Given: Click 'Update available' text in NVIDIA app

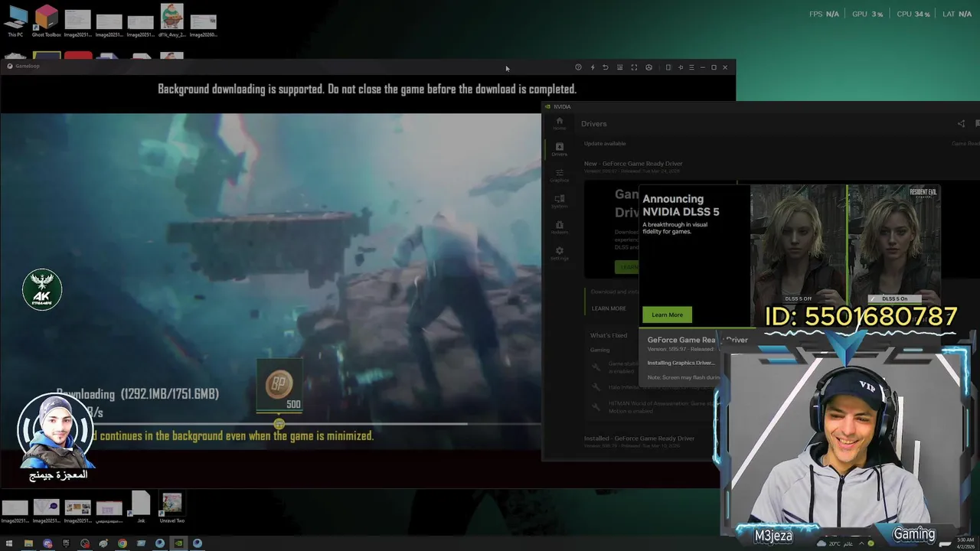Looking at the screenshot, I should click(605, 143).
